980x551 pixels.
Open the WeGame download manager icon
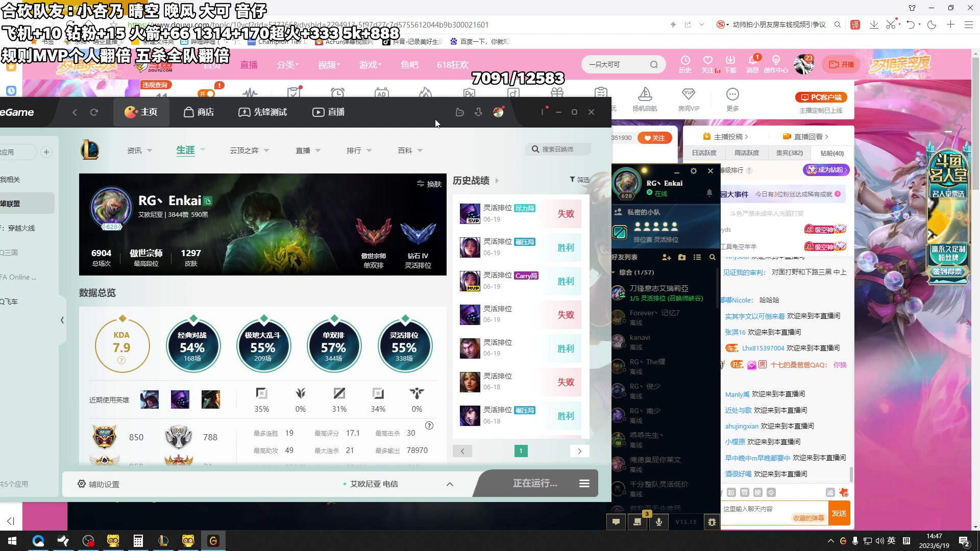[478, 112]
